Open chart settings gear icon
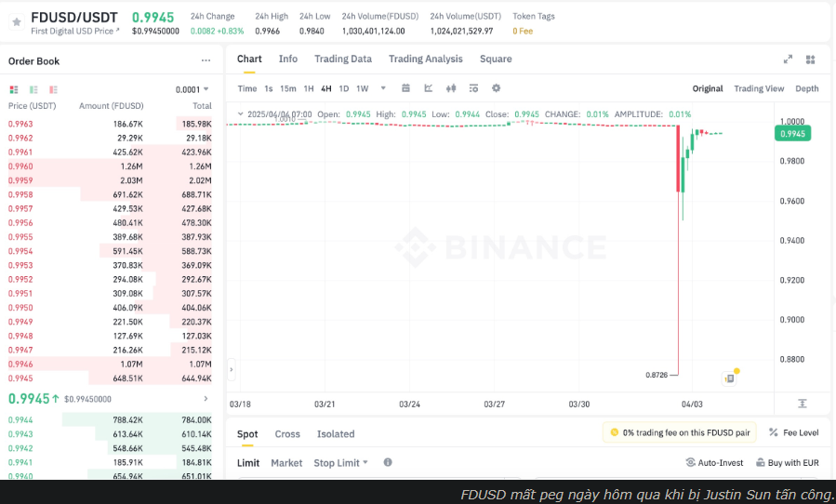This screenshot has height=504, width=836. [496, 88]
